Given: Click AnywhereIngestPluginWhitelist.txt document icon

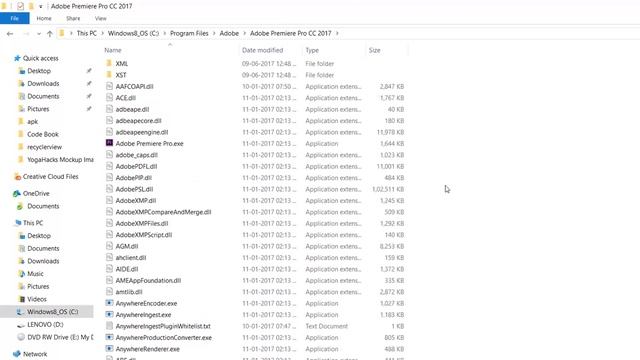Looking at the screenshot, I should (109, 326).
